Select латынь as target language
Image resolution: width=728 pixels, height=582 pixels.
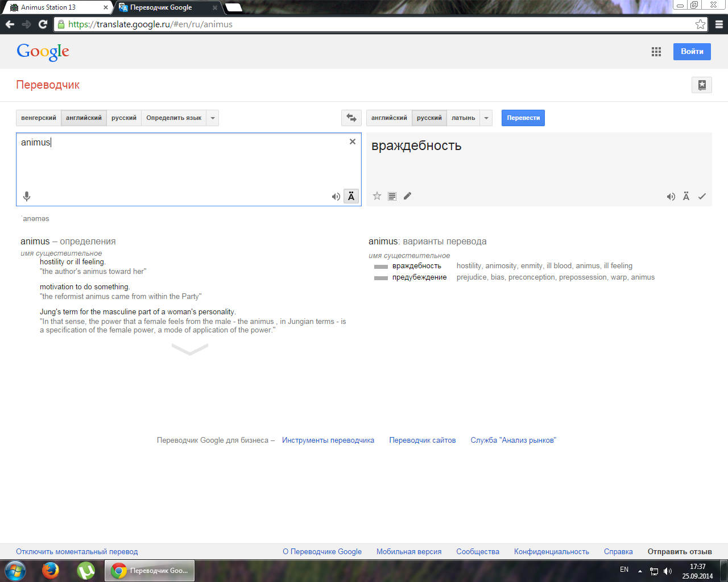point(464,118)
